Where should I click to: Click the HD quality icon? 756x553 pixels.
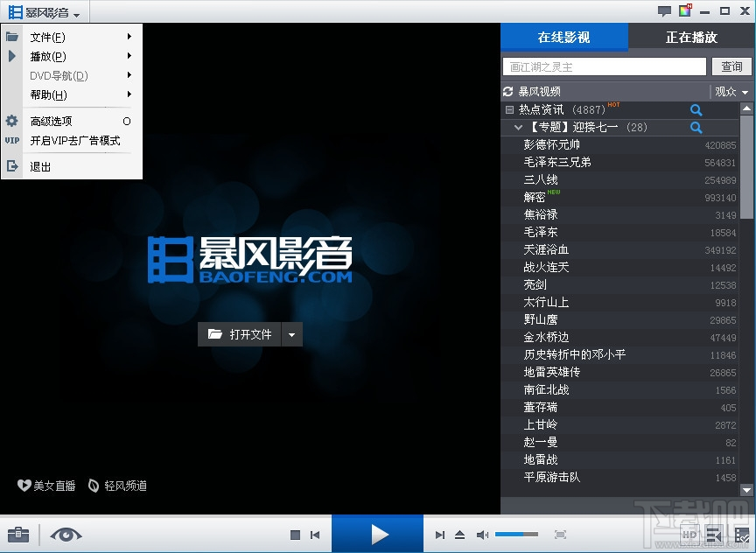click(689, 535)
